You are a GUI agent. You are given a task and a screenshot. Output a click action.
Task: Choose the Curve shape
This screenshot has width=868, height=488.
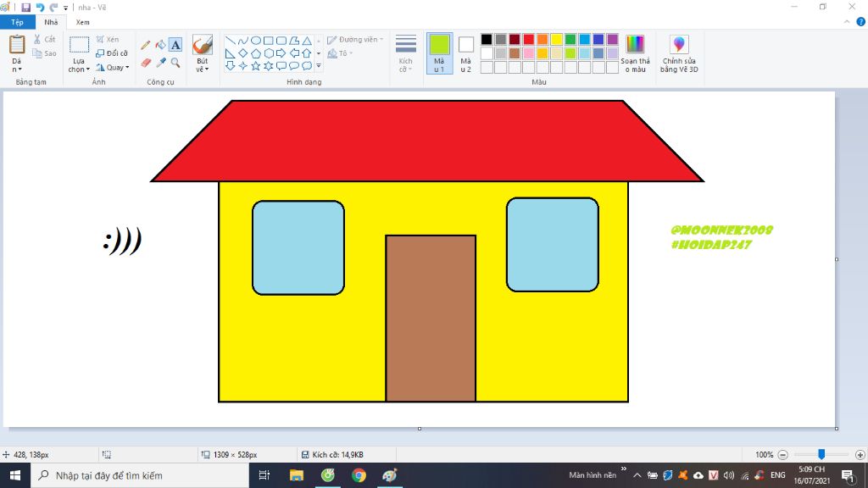click(243, 41)
